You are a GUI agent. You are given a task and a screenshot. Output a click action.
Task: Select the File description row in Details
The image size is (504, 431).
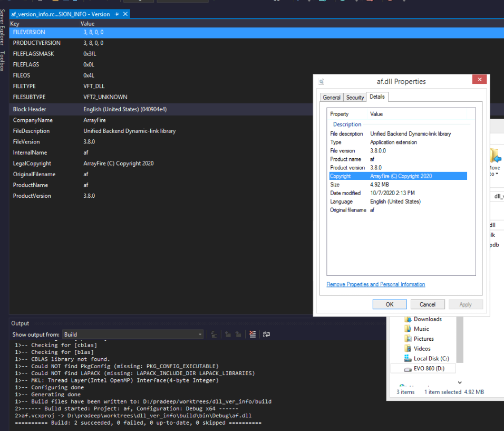pos(398,134)
